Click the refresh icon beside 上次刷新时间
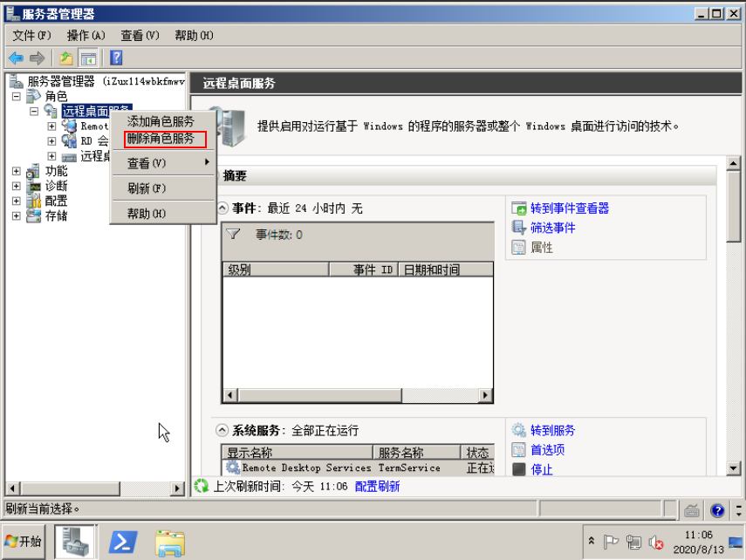 tap(202, 486)
